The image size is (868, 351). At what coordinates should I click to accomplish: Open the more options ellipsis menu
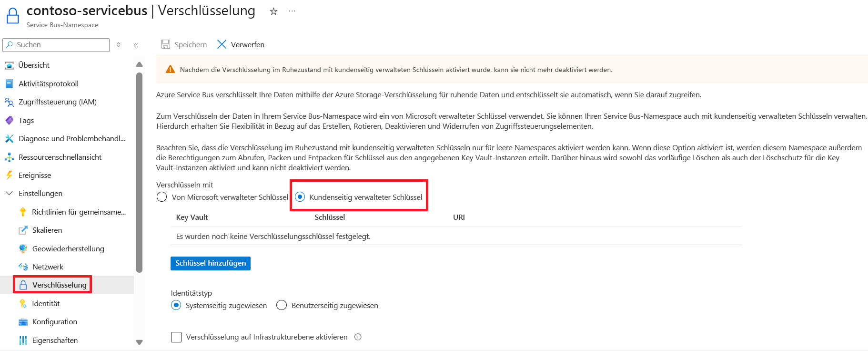pyautogui.click(x=292, y=11)
